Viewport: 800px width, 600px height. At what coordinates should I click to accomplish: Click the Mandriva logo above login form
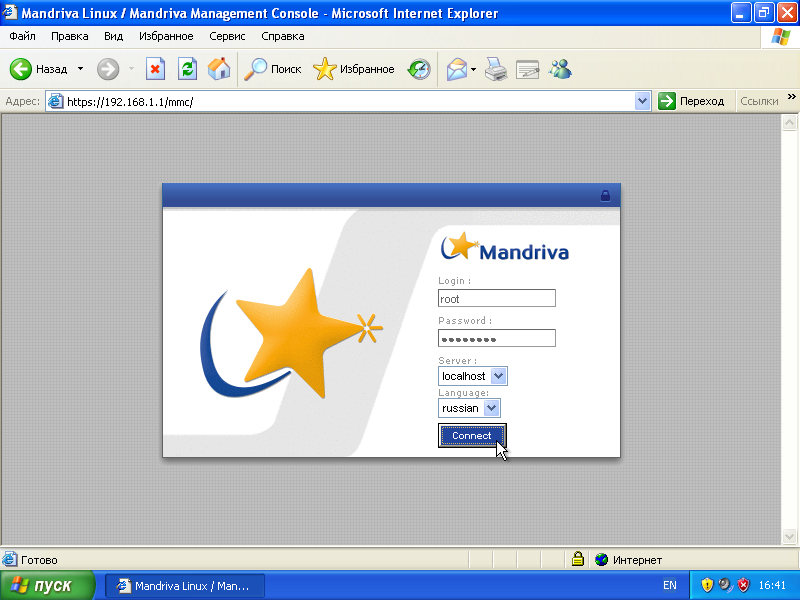pyautogui.click(x=505, y=247)
